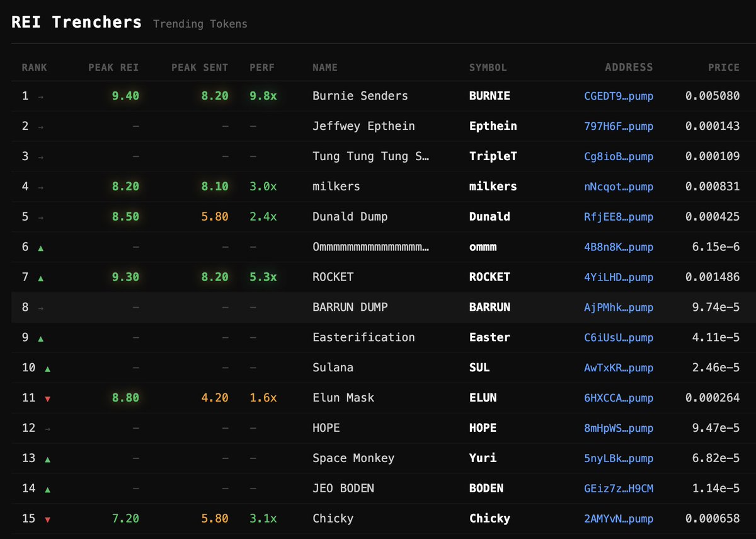Click the green up arrow beside rank 9
The height and width of the screenshot is (539, 756).
[41, 339]
